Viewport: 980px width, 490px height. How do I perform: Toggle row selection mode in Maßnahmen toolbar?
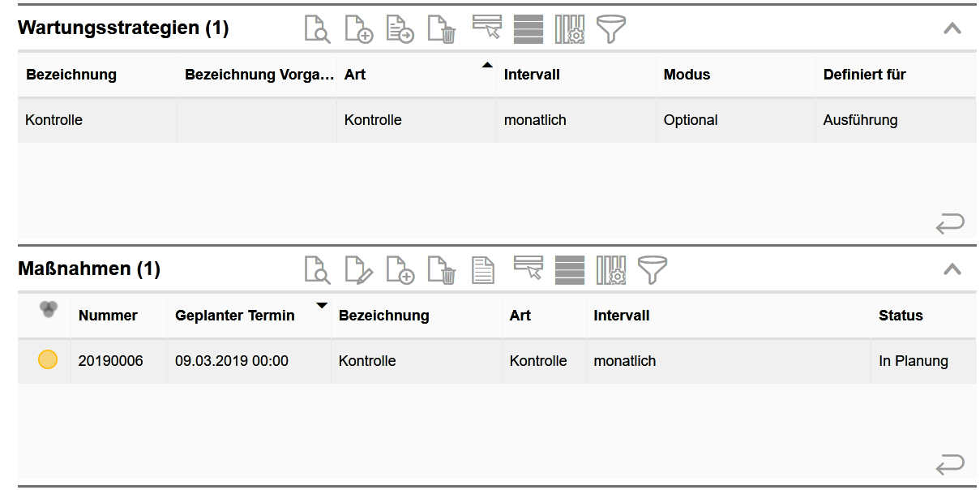coord(529,268)
